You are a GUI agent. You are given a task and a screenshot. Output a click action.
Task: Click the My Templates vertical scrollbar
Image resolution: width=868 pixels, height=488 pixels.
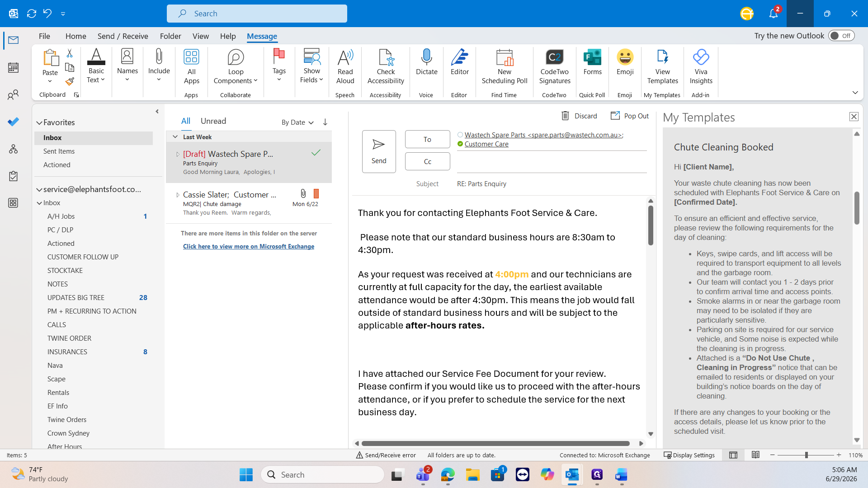click(857, 208)
